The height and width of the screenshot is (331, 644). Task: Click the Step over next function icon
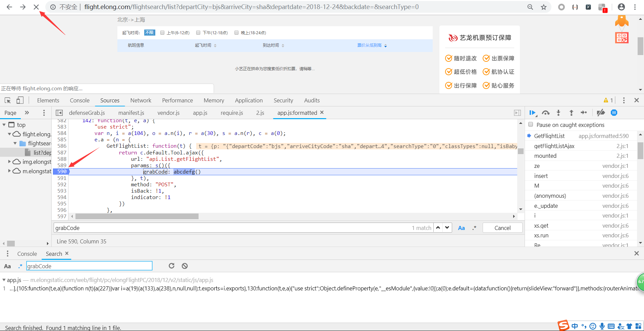[x=546, y=113]
